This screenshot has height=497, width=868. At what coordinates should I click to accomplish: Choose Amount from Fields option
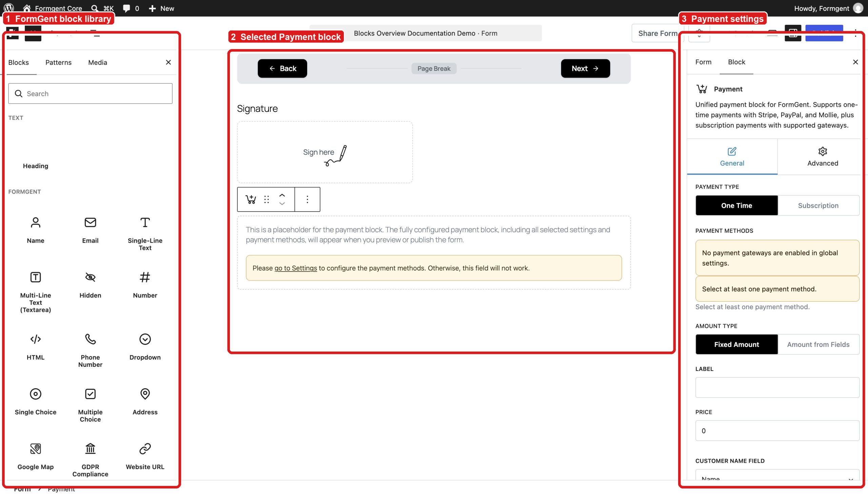click(x=818, y=344)
